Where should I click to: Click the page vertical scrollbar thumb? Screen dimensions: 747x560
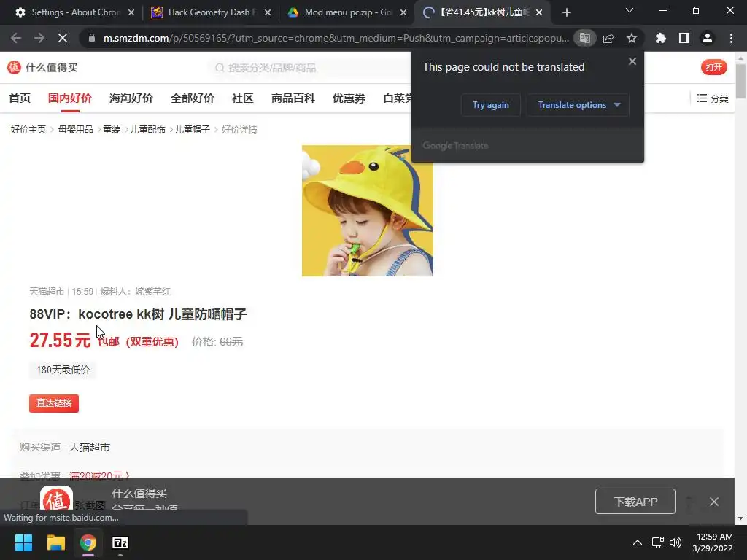point(740,81)
